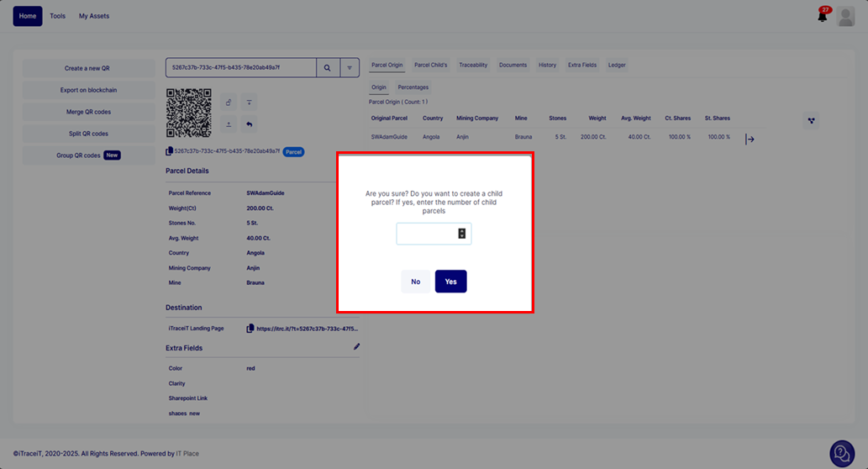This screenshot has height=469, width=868.
Task: Click the unlock padlock icon
Action: point(229,103)
